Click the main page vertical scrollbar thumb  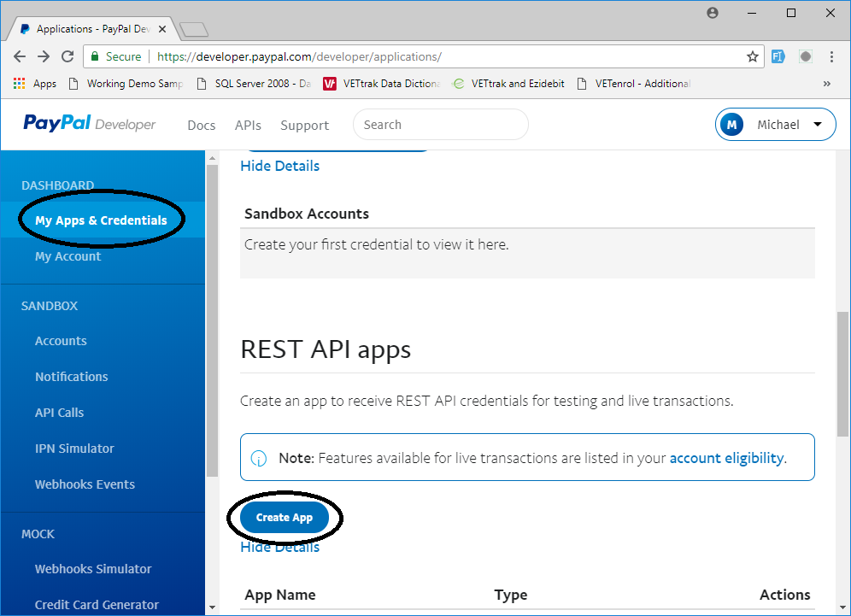pos(842,373)
